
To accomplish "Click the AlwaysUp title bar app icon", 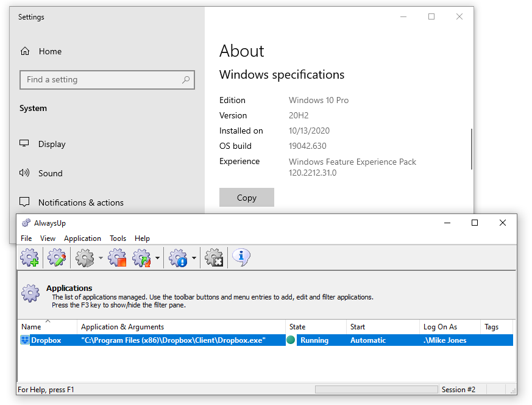I will coord(26,223).
